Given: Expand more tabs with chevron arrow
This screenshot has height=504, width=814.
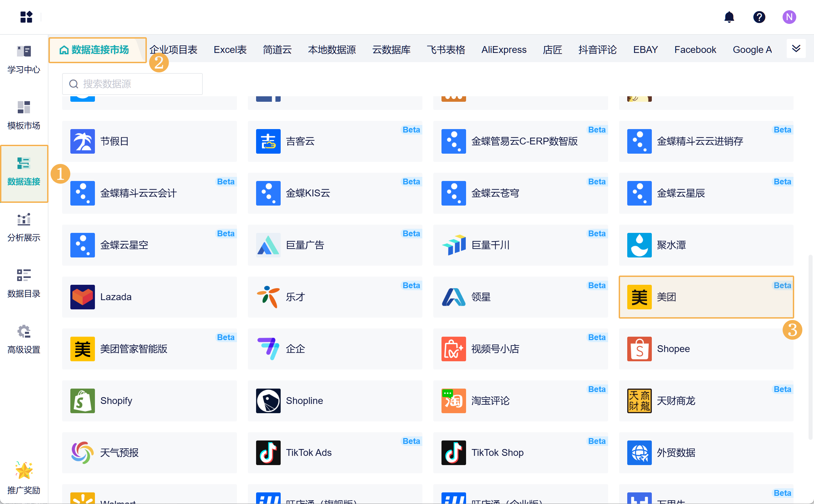Looking at the screenshot, I should click(x=796, y=49).
